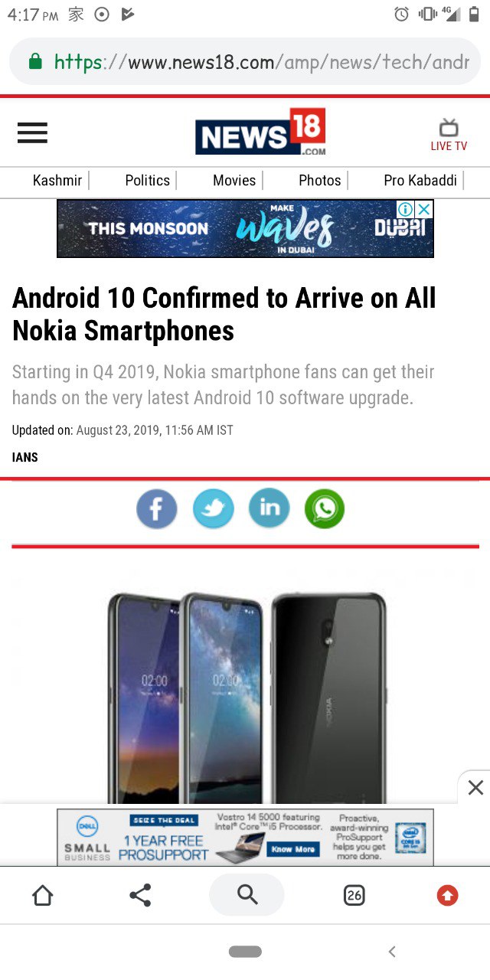Share article on Facebook

[x=156, y=508]
